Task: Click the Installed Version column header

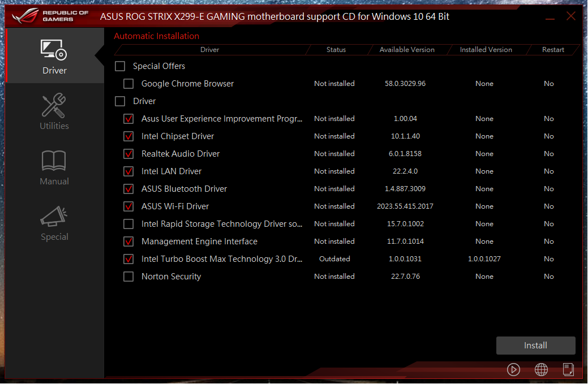Action: 486,49
